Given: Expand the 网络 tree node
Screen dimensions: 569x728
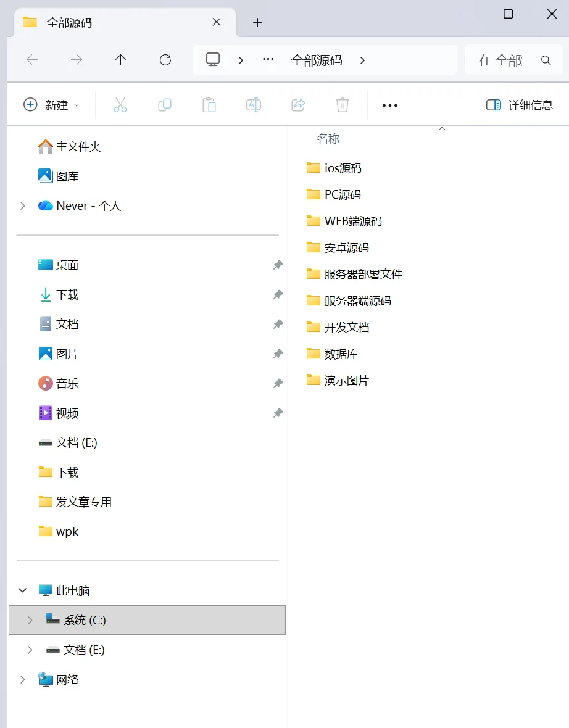Looking at the screenshot, I should pyautogui.click(x=22, y=680).
